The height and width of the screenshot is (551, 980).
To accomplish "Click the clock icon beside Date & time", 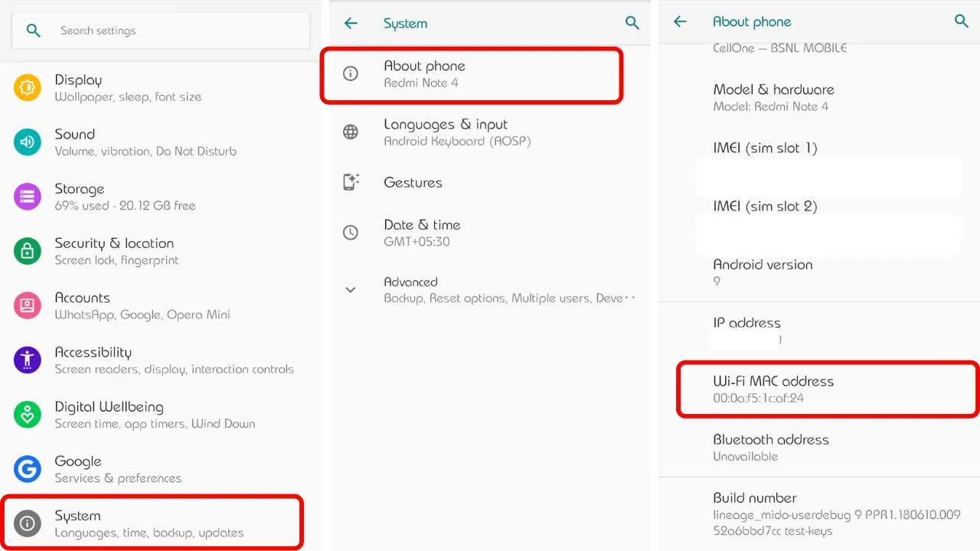I will (351, 233).
